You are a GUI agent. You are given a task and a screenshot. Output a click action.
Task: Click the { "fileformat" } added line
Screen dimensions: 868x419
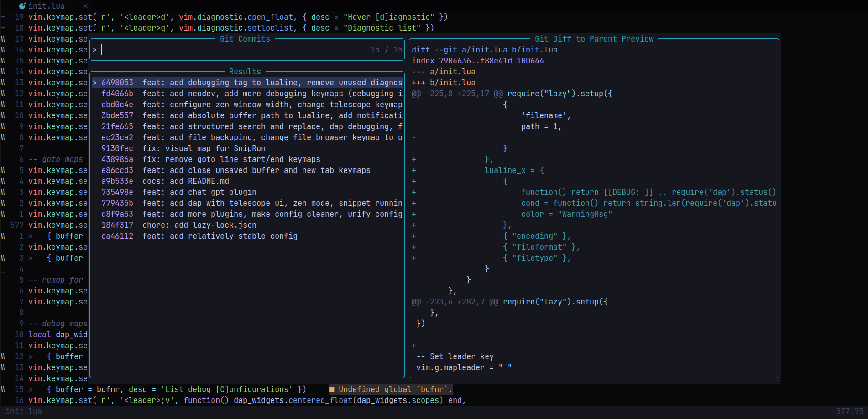click(542, 247)
